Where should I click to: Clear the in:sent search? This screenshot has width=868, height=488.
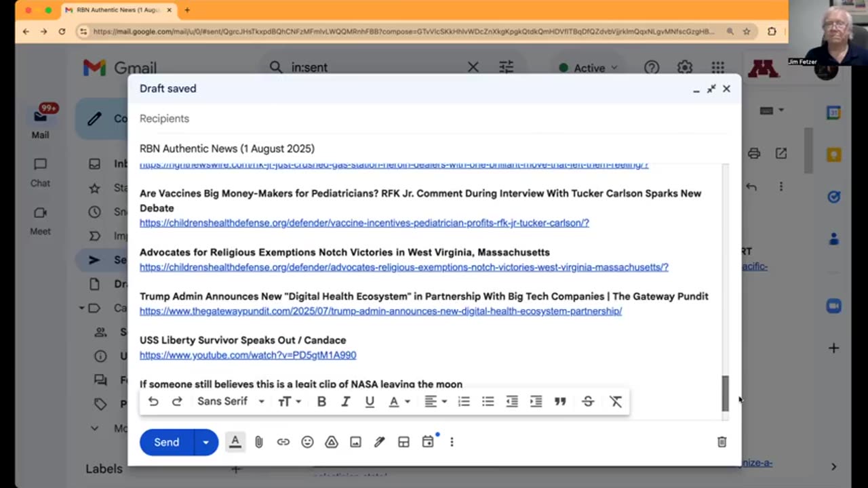coord(473,67)
